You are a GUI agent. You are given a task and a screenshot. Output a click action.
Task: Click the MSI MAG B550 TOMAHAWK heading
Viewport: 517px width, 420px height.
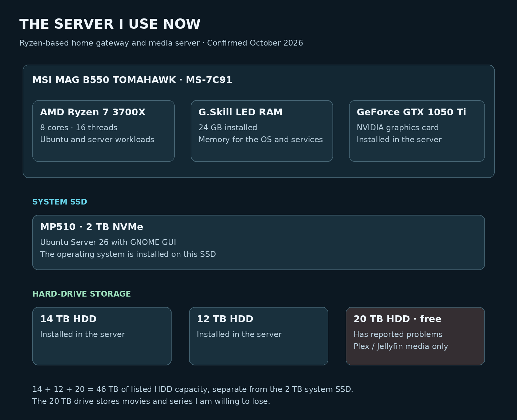click(x=132, y=80)
